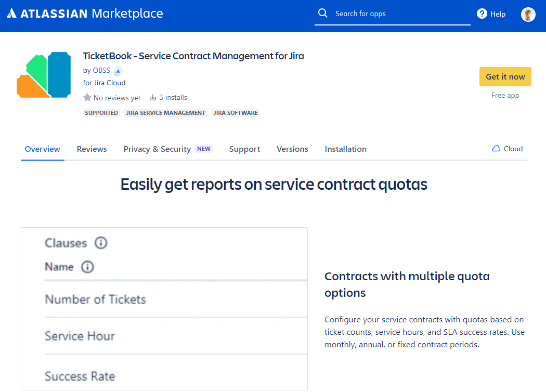Click the Clauses info icon
The image size is (546, 392).
[100, 243]
